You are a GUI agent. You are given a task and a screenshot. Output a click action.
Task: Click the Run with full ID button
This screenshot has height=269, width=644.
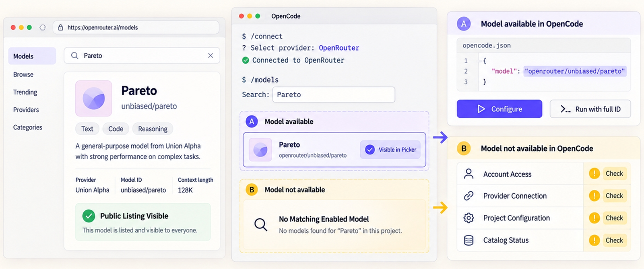590,109
